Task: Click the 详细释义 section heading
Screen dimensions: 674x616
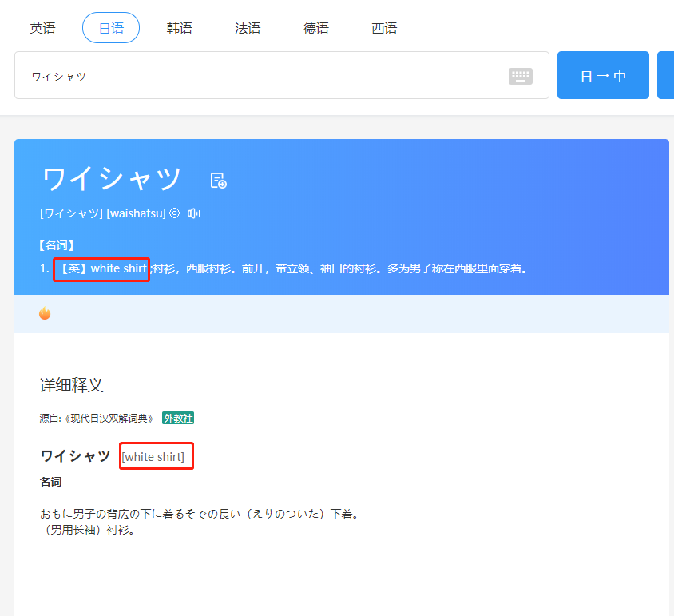Action: tap(72, 385)
